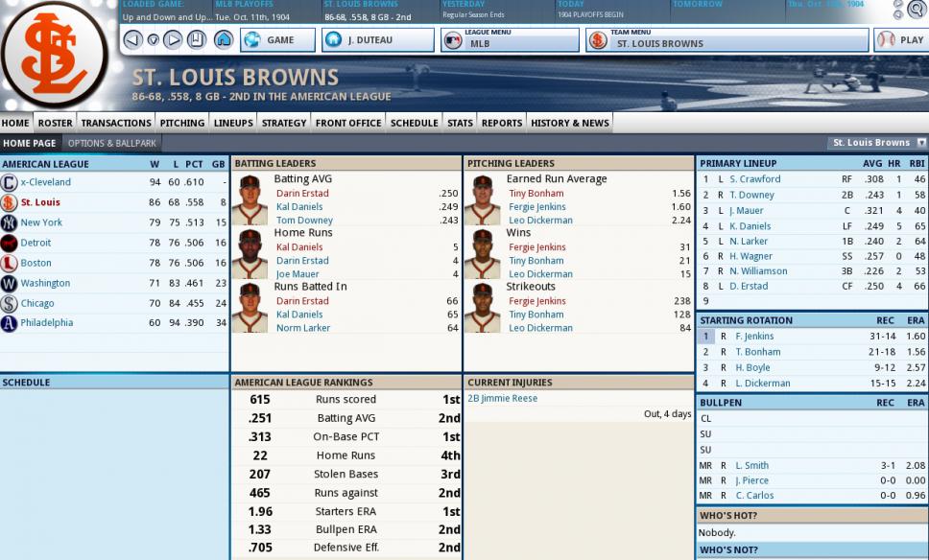
Task: Open the LINEUPS tab
Action: [233, 123]
